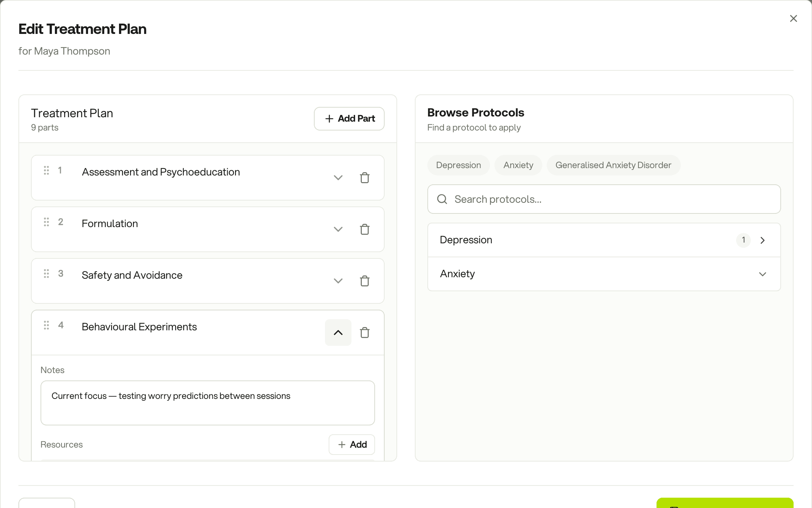This screenshot has height=508, width=812.
Task: Collapse the Behavioural Experiments part
Action: [338, 333]
